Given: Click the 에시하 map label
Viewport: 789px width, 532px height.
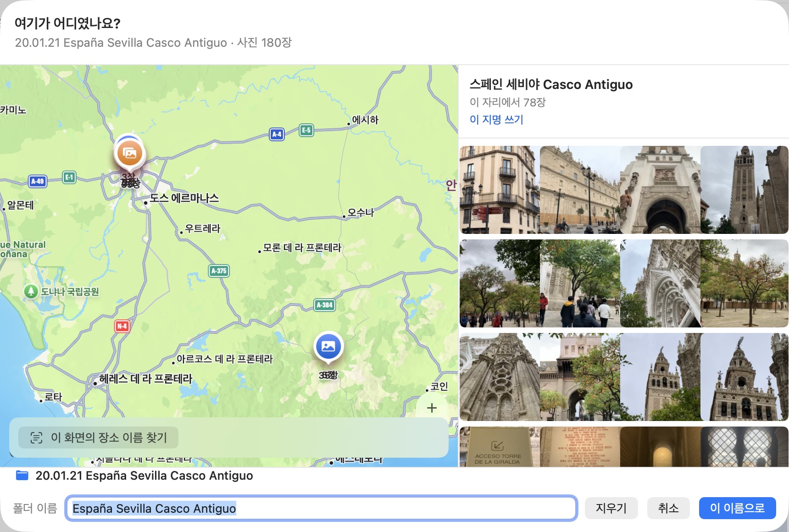Looking at the screenshot, I should [365, 120].
